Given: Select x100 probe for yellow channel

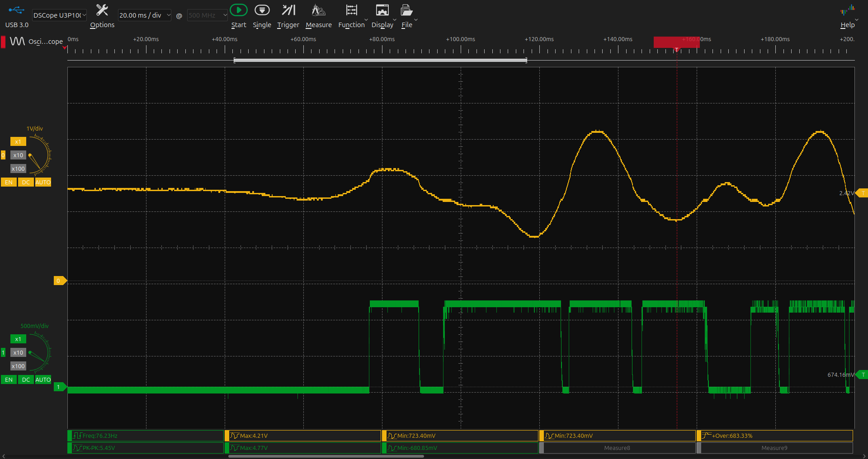Looking at the screenshot, I should pos(18,169).
